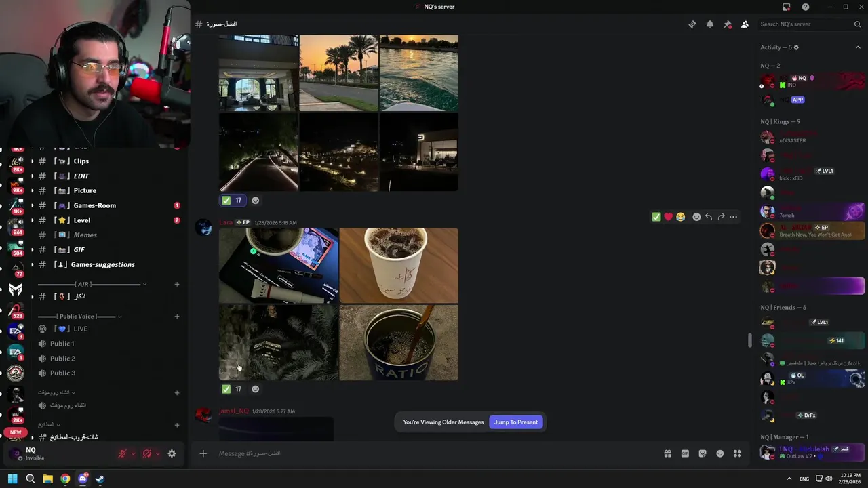This screenshot has height=488, width=868.
Task: Open microphone input options arrow
Action: tap(133, 453)
